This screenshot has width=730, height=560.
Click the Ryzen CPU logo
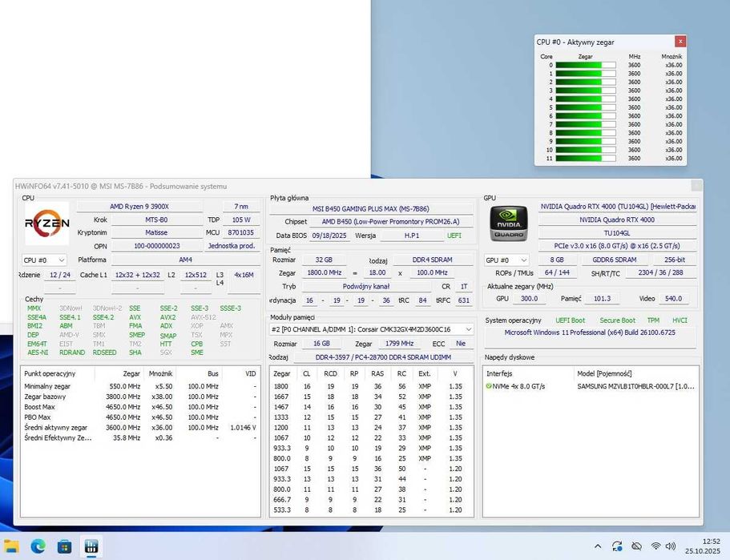tap(47, 224)
